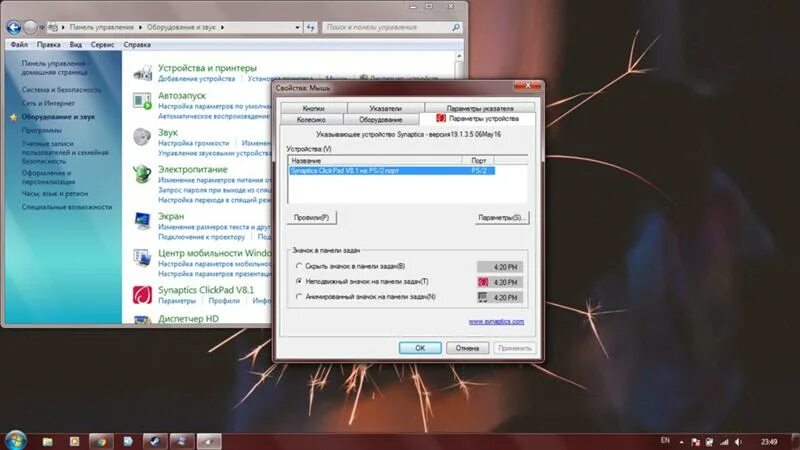Launch the media player taskbar icon
The image size is (800, 450).
(74, 441)
